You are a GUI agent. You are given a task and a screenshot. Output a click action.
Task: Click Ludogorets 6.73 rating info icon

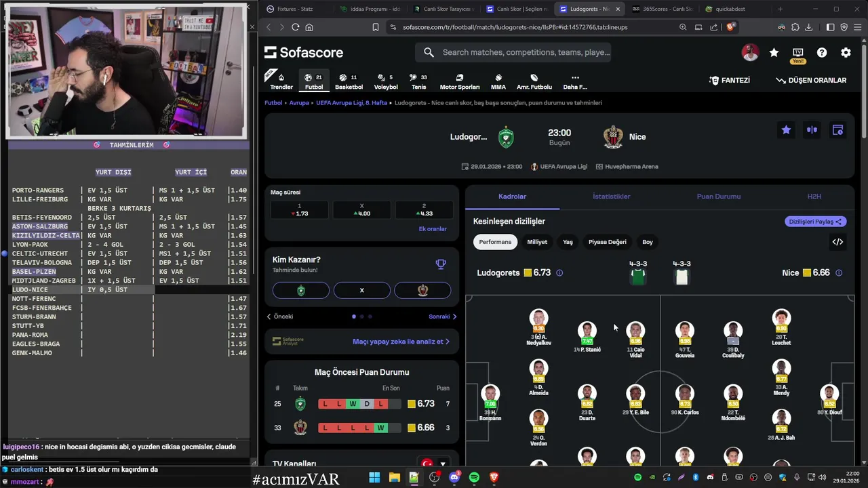pos(559,273)
